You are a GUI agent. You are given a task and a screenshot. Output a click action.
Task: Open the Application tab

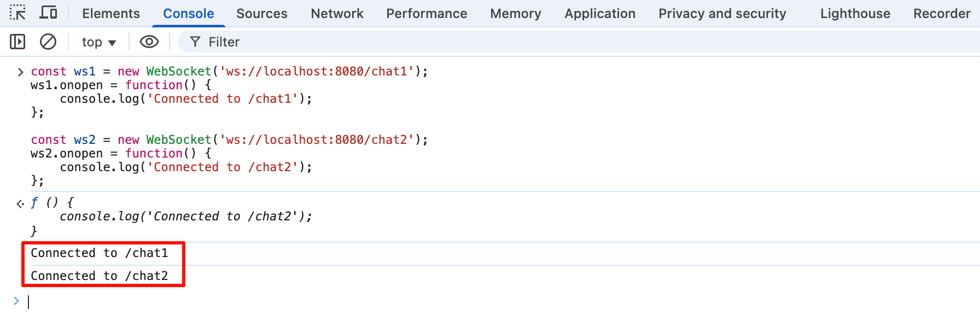coord(600,14)
